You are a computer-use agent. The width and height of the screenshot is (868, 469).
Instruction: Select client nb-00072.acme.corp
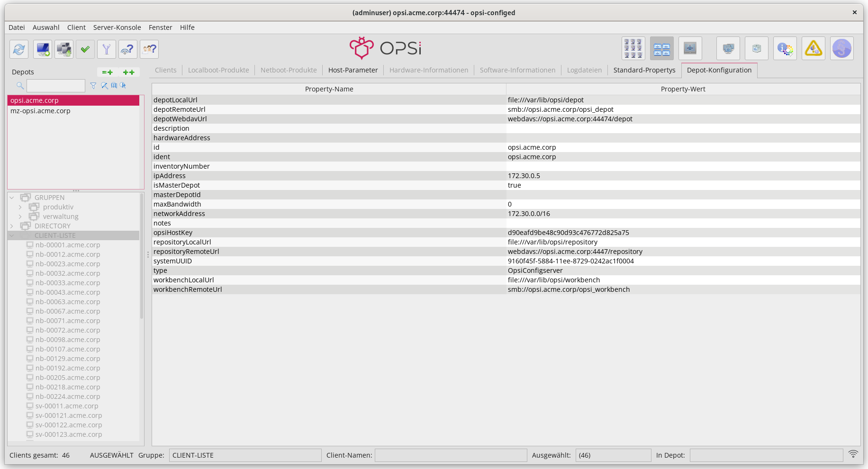(x=68, y=330)
